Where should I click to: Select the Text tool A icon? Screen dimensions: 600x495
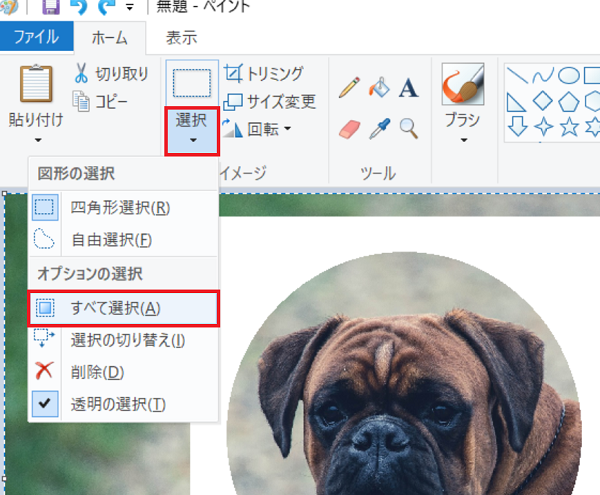[408, 88]
